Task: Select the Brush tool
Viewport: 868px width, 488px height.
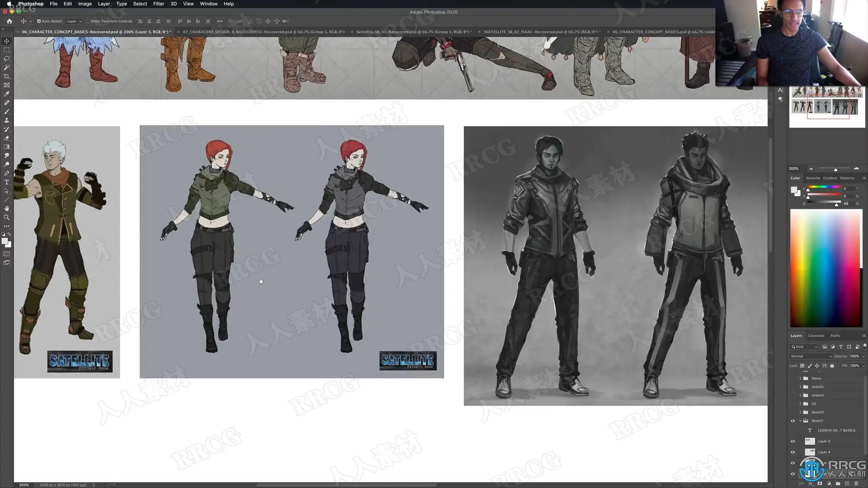Action: (x=6, y=111)
